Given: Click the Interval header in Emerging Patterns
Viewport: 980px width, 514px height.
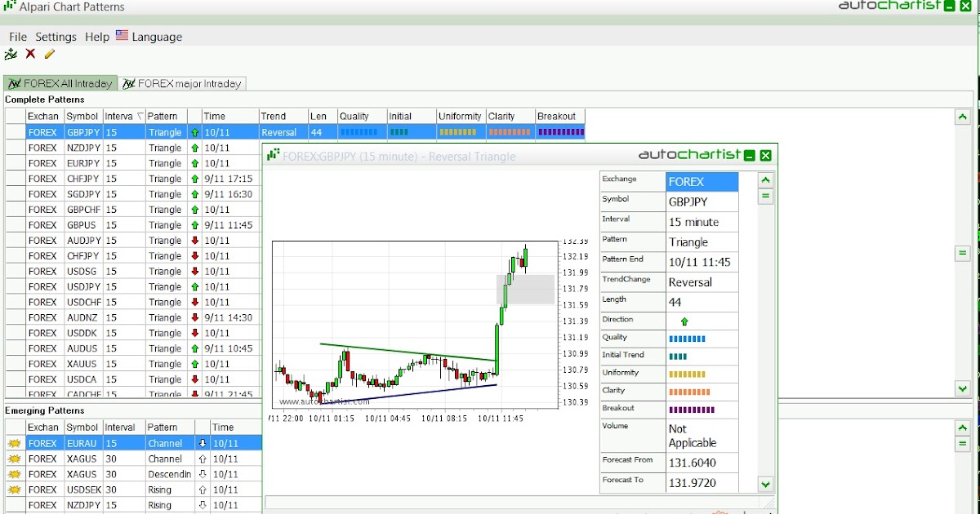Looking at the screenshot, I should point(124,427).
